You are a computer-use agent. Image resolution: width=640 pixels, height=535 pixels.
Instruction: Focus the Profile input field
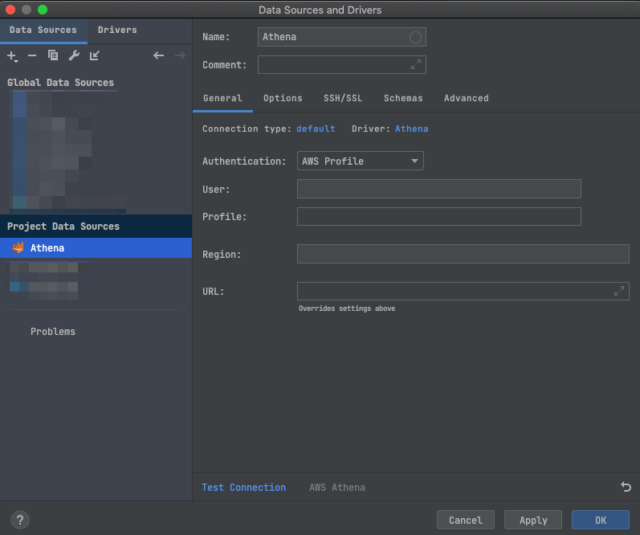coord(439,216)
